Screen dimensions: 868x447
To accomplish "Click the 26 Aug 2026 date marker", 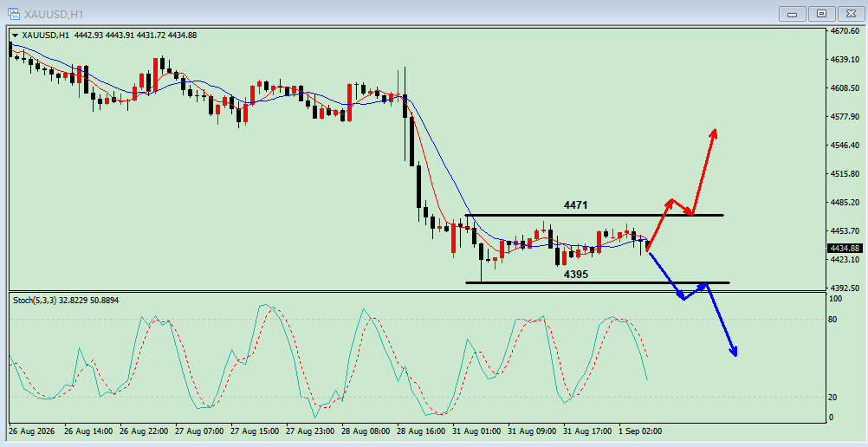I will tap(33, 431).
